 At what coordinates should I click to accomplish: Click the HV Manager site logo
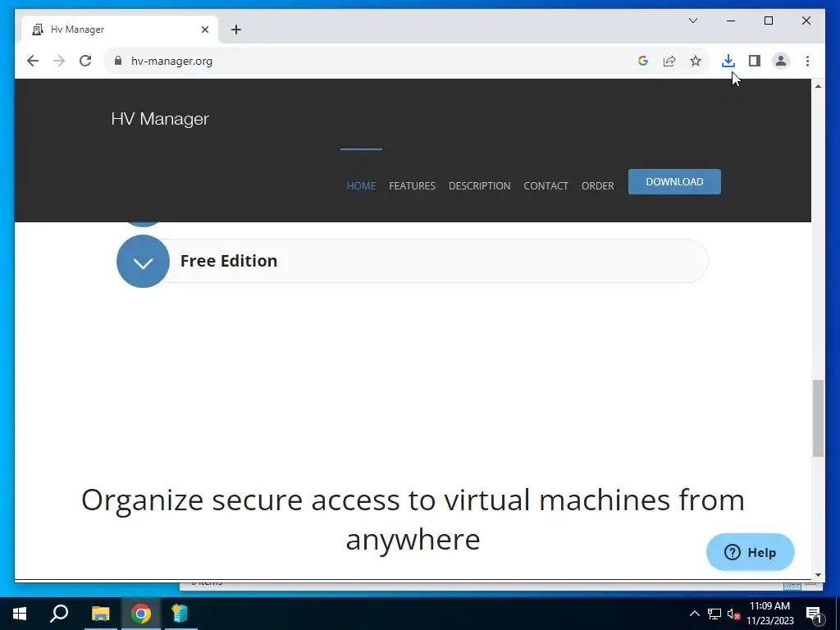160,119
